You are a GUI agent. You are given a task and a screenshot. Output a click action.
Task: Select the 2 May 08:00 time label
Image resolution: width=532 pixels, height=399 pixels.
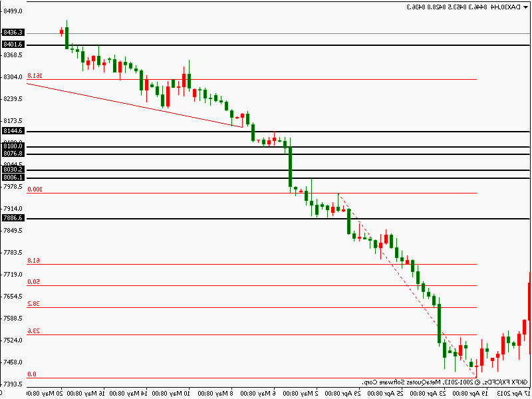tap(301, 394)
